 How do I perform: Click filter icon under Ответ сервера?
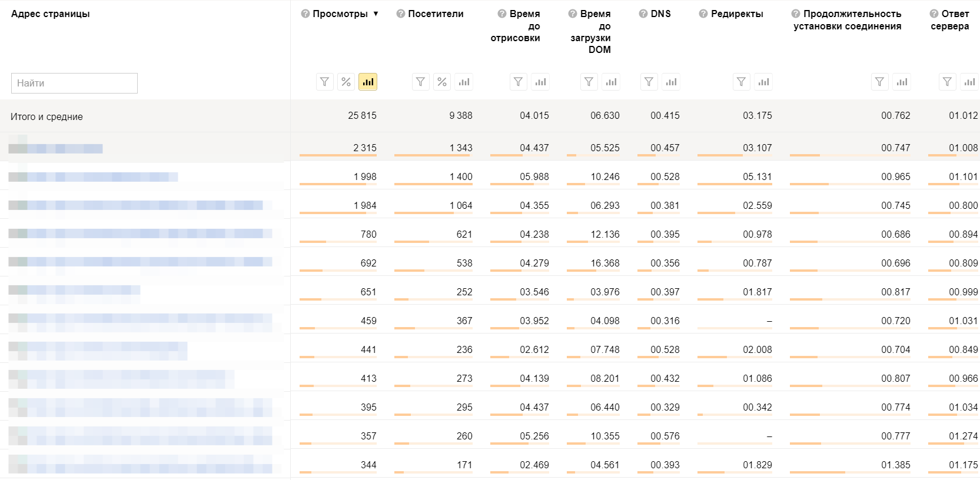(x=947, y=82)
